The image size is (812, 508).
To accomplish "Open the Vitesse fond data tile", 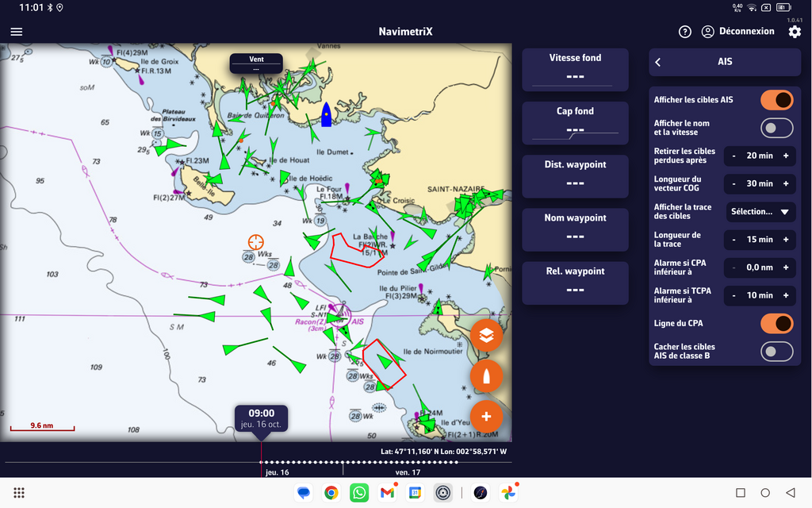I will pyautogui.click(x=575, y=69).
